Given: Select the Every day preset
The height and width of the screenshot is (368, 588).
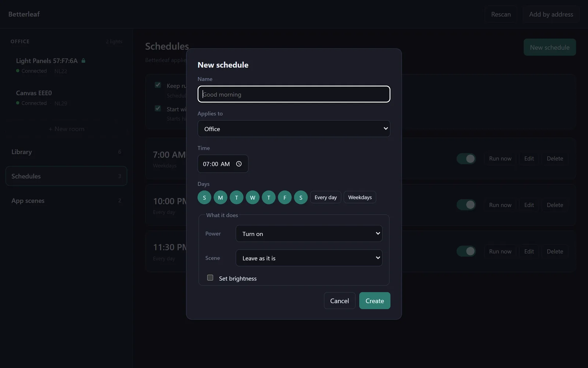Looking at the screenshot, I should point(326,197).
